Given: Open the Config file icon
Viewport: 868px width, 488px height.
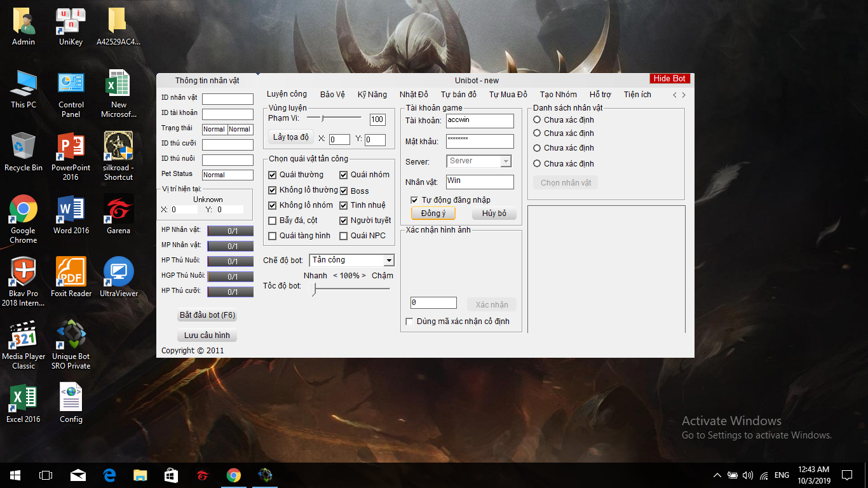Looking at the screenshot, I should (x=71, y=403).
